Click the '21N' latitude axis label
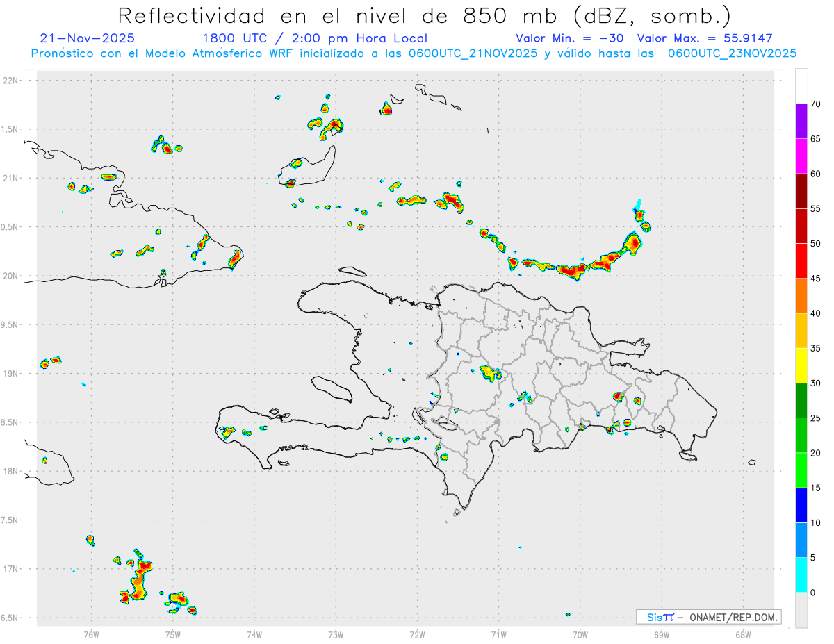Viewport: 834px width, 644px height. pyautogui.click(x=11, y=178)
